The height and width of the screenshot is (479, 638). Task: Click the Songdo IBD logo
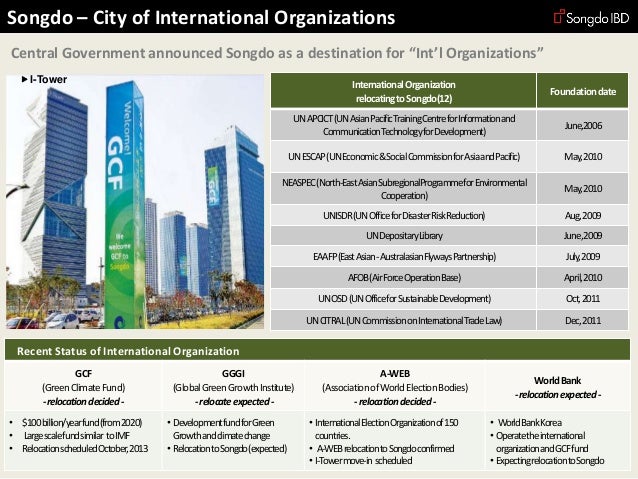[591, 17]
